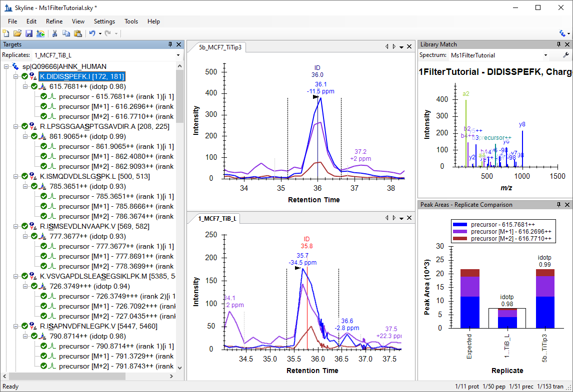Image resolution: width=573 pixels, height=392 pixels.
Task: Collapse the 777.3677++ precursor node
Action: pyautogui.click(x=25, y=236)
